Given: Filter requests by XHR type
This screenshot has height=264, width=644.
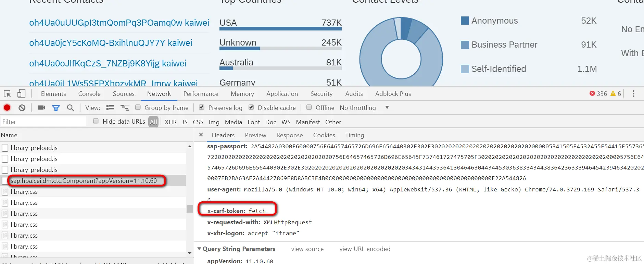Looking at the screenshot, I should (171, 122).
